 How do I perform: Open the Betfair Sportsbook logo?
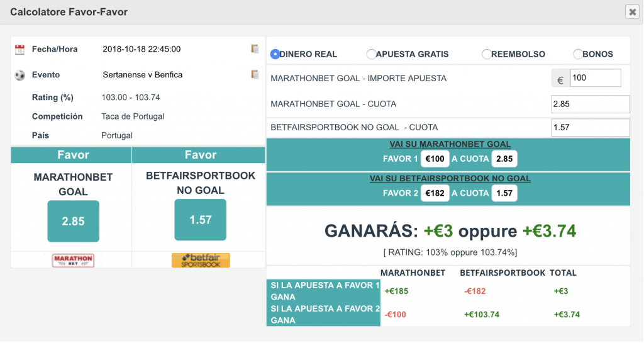point(201,261)
